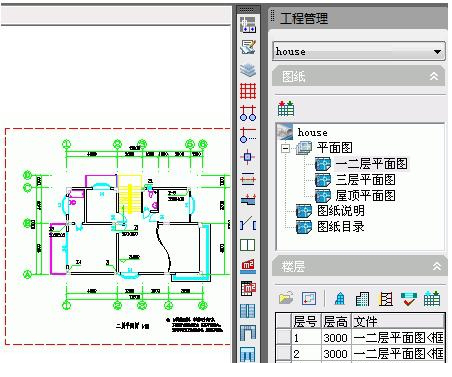Click the first icon at the vertical toolbar's top
This screenshot has height=377, width=452.
pyautogui.click(x=248, y=25)
